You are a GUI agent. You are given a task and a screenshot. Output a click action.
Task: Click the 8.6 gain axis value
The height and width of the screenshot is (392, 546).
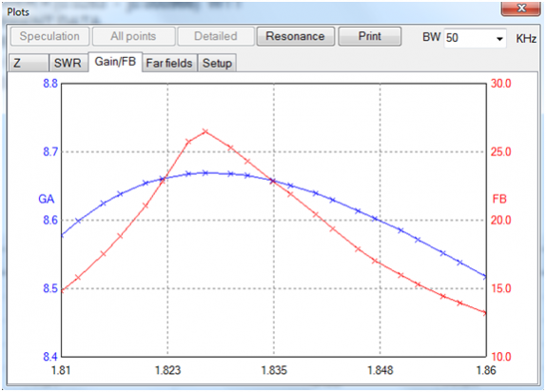[x=50, y=220]
